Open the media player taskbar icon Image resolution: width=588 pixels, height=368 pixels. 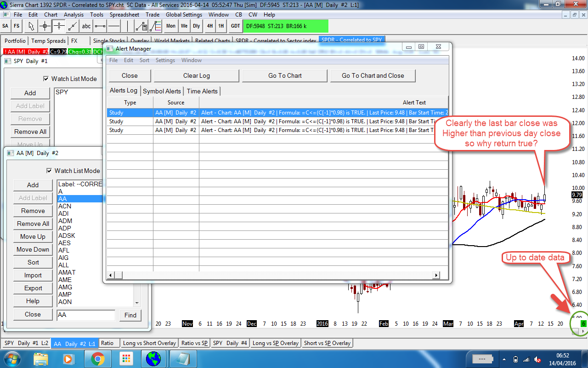tap(68, 358)
